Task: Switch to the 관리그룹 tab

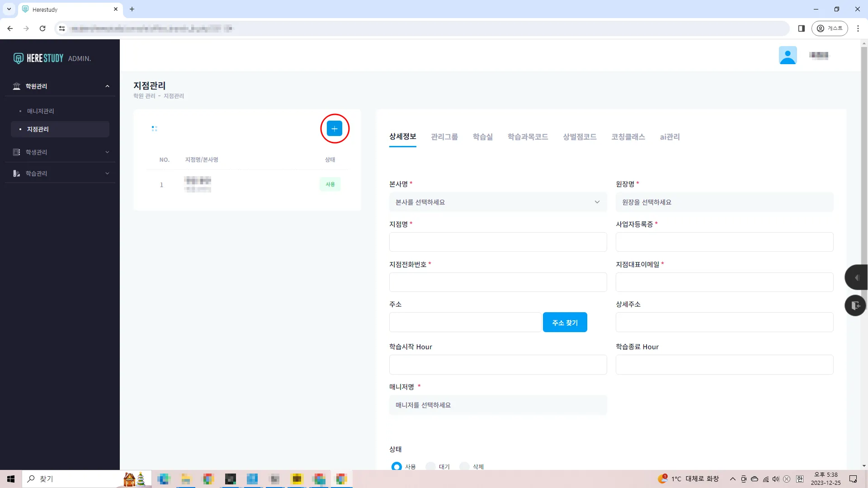Action: coord(444,137)
